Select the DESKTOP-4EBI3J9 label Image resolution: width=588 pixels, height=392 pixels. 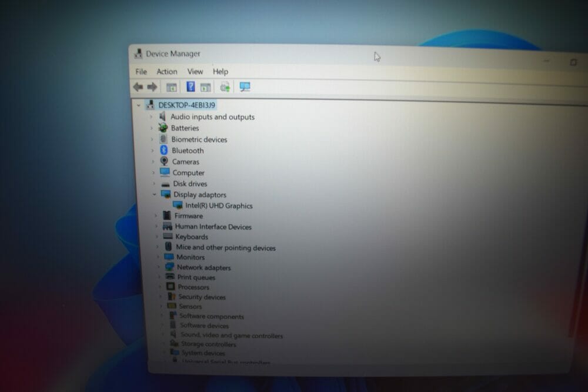(x=187, y=105)
